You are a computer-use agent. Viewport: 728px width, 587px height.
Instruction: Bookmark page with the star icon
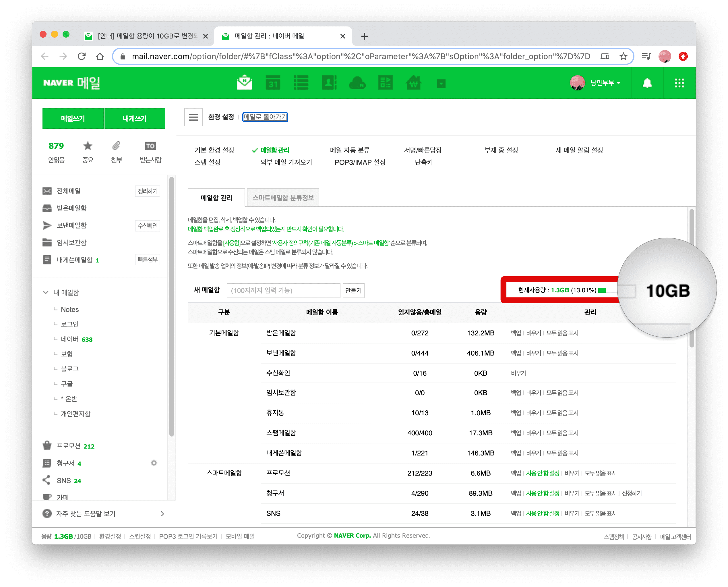[623, 56]
